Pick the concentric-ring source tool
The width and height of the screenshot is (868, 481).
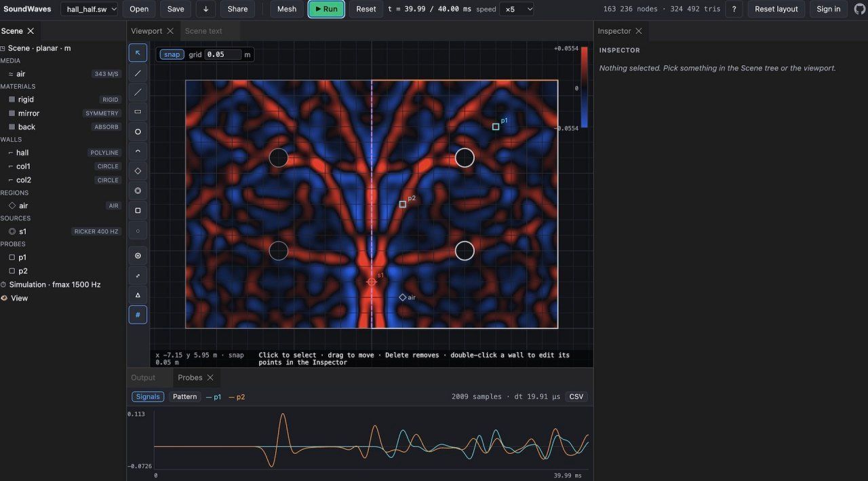pyautogui.click(x=138, y=191)
